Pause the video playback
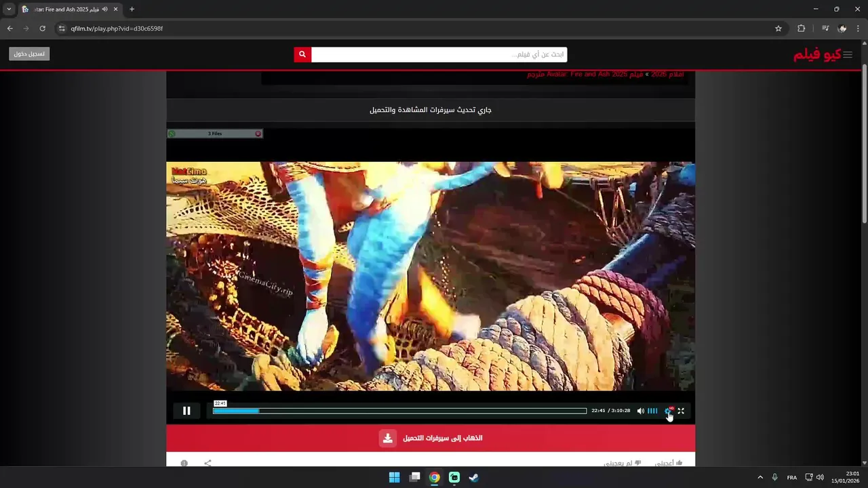 click(186, 411)
